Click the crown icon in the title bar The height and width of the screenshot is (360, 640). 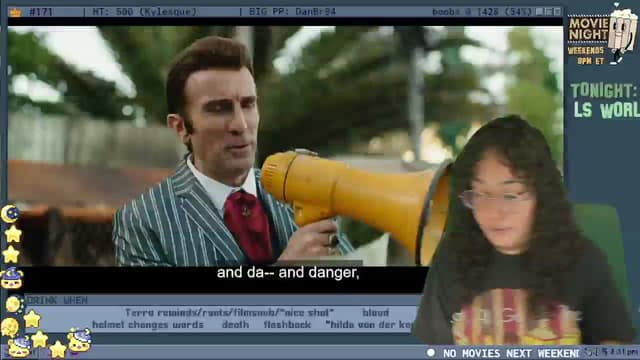pyautogui.click(x=15, y=12)
